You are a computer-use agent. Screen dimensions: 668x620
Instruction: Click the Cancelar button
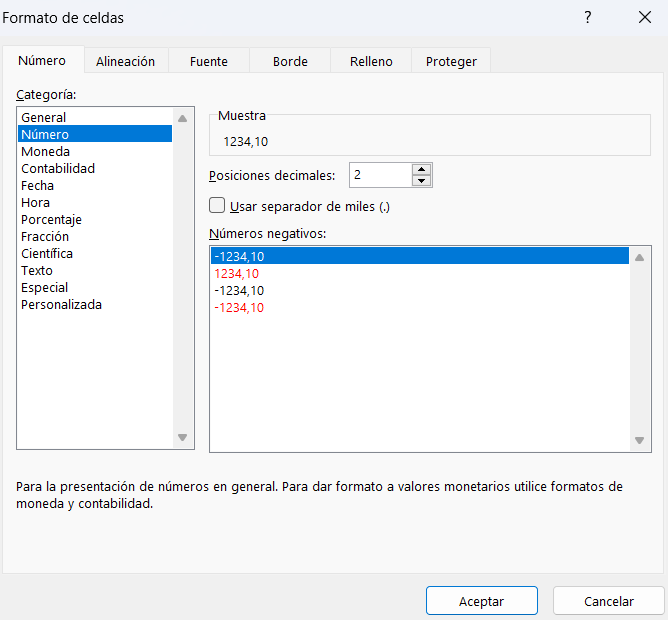[x=609, y=601]
